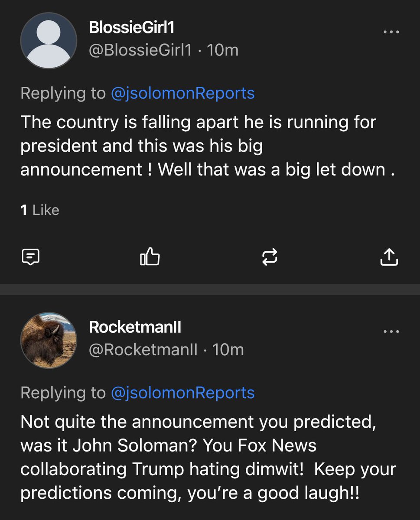Click the 10m timestamp on RocketmanII's post

coord(228,350)
